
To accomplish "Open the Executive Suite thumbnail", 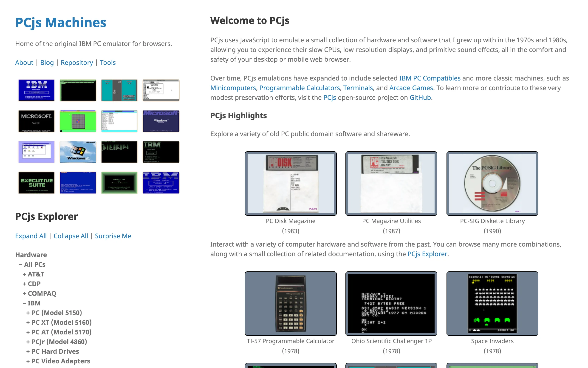I will pyautogui.click(x=37, y=183).
